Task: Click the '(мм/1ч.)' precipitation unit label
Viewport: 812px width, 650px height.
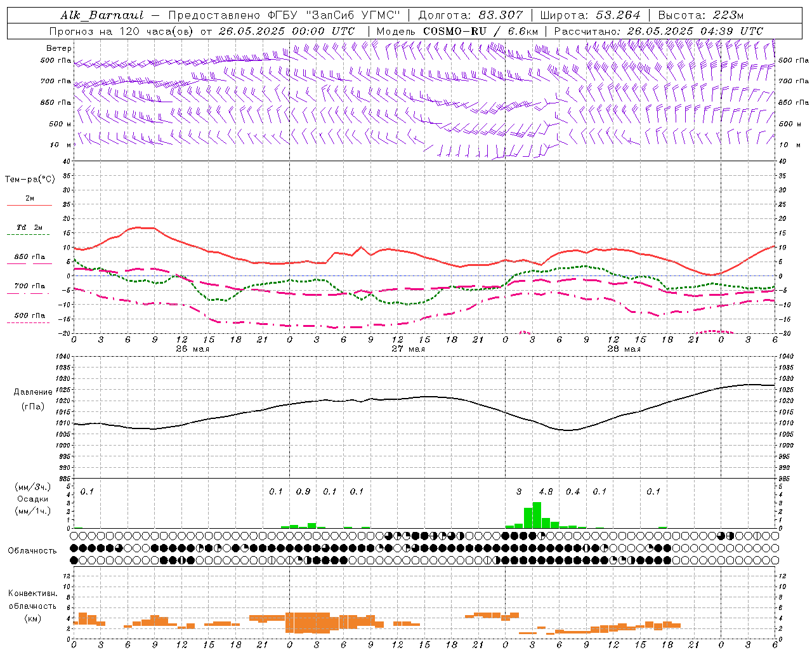Action: click(x=32, y=511)
